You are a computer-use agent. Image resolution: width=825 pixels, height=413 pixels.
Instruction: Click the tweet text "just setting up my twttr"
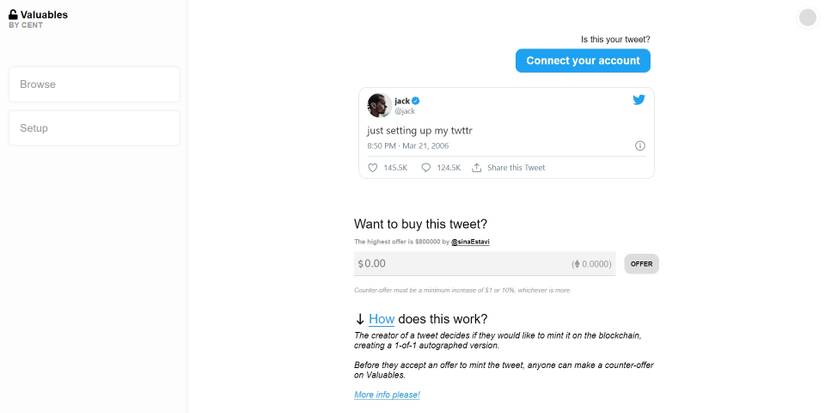(x=421, y=130)
